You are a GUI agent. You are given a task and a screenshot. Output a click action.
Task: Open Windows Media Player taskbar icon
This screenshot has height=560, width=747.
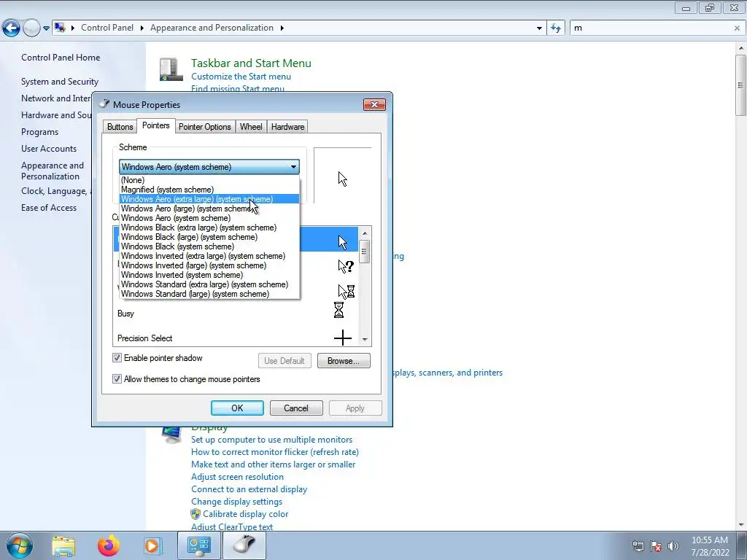(x=152, y=545)
